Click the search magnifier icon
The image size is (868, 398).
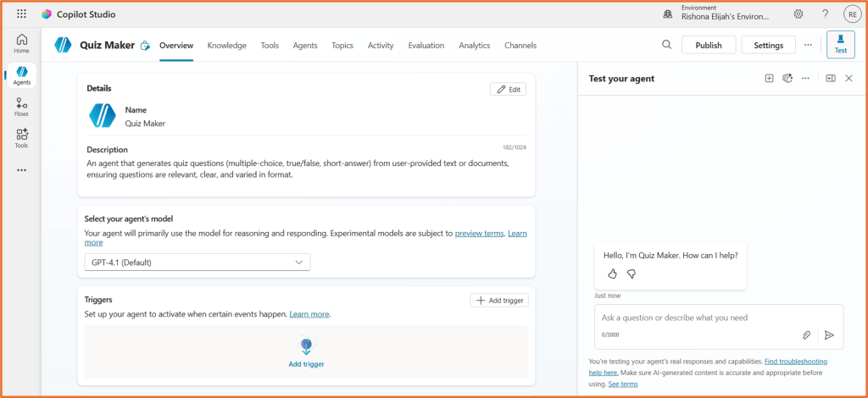[666, 45]
